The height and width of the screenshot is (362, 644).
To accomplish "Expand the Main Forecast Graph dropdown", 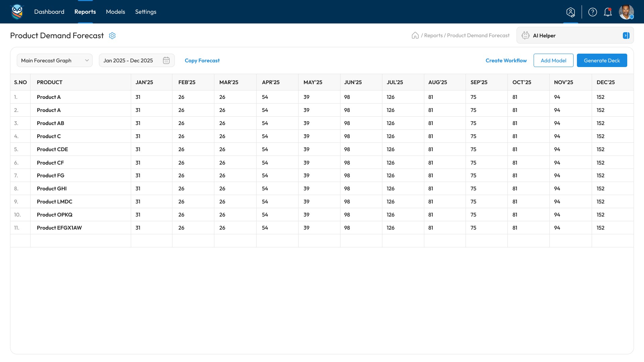I will 55,60.
